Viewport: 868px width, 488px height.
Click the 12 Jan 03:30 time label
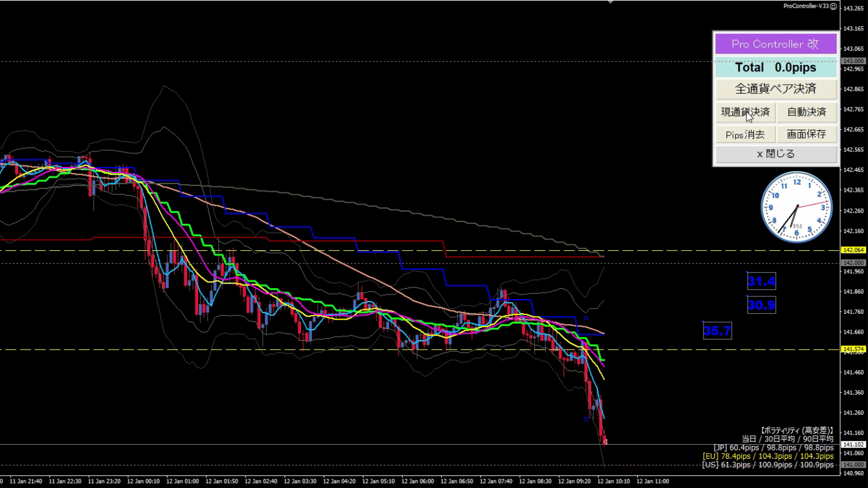click(300, 482)
